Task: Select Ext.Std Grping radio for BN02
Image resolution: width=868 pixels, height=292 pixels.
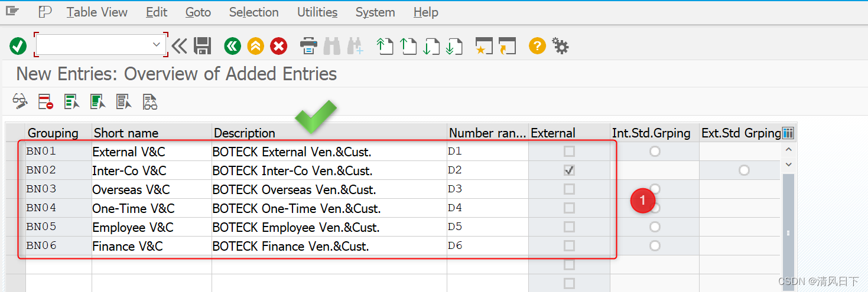Action: click(x=744, y=170)
